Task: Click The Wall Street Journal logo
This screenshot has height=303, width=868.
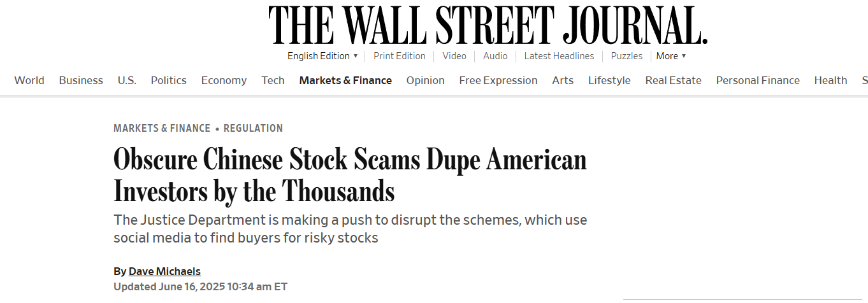Action: click(488, 24)
